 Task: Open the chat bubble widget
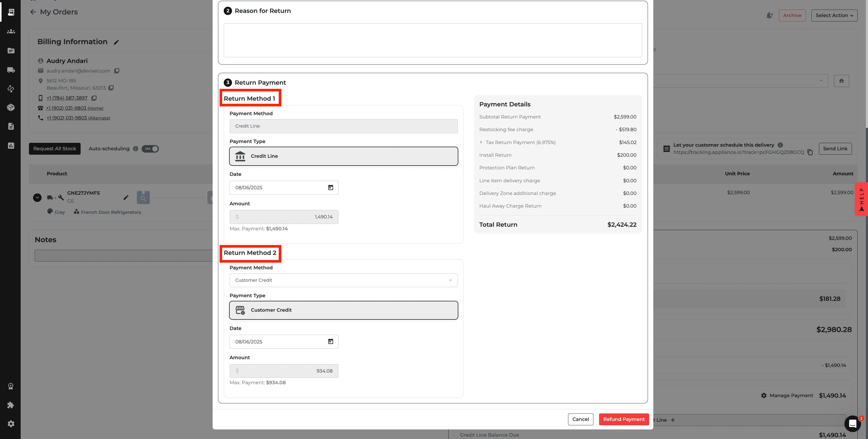(853, 424)
